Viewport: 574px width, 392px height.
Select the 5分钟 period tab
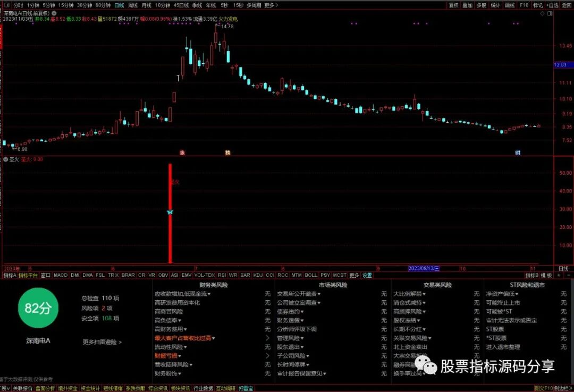[49, 5]
